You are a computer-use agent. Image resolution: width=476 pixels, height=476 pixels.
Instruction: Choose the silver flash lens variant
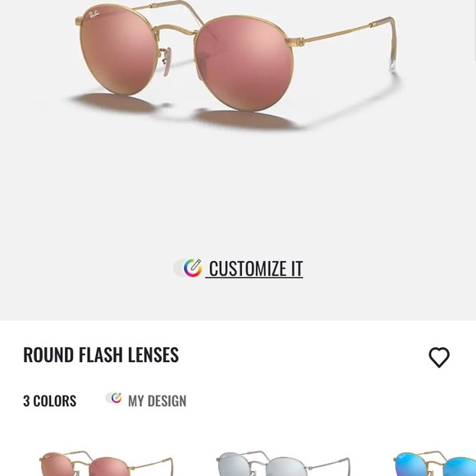283,464
